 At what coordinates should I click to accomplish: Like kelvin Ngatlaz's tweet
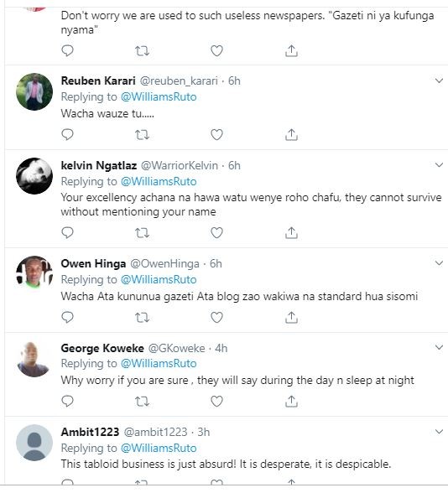[216, 233]
